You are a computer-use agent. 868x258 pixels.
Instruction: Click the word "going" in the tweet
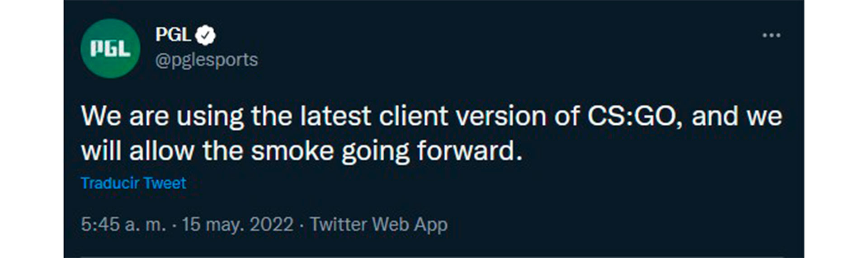tap(375, 151)
